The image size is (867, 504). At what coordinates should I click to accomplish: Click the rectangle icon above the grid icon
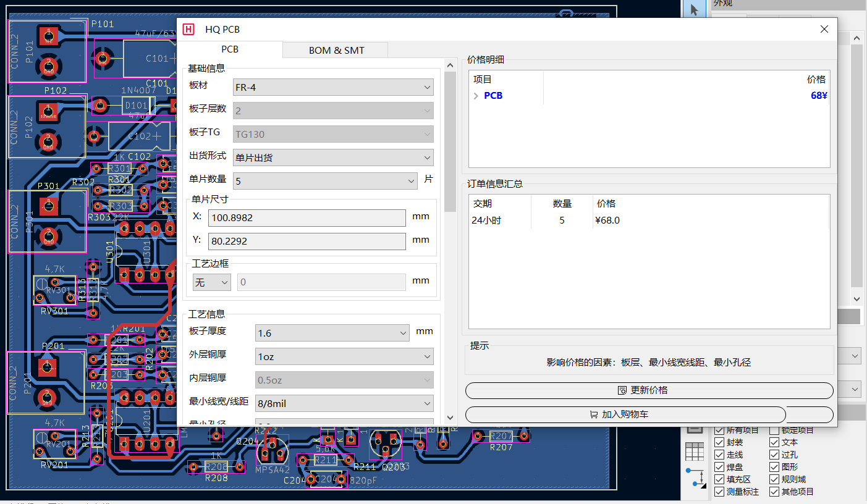pos(695,429)
